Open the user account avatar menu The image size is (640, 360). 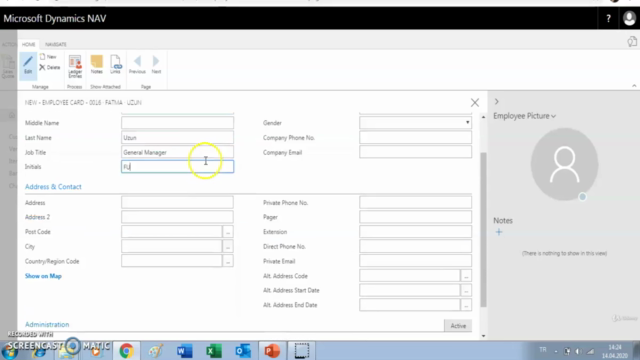pos(629,18)
